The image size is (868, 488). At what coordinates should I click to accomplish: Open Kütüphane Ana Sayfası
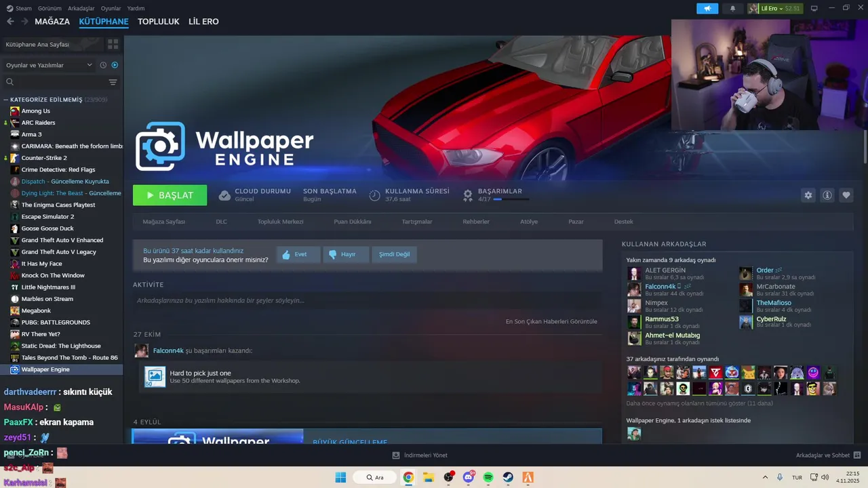click(52, 44)
